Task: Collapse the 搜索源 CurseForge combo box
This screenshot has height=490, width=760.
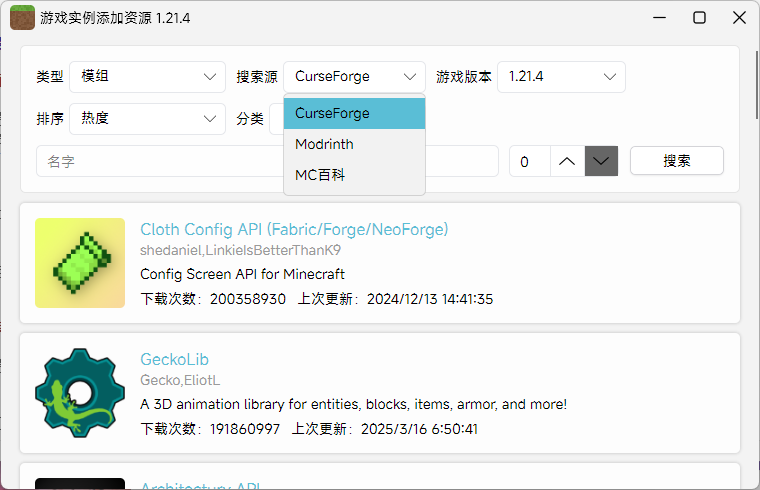Action: pyautogui.click(x=354, y=77)
